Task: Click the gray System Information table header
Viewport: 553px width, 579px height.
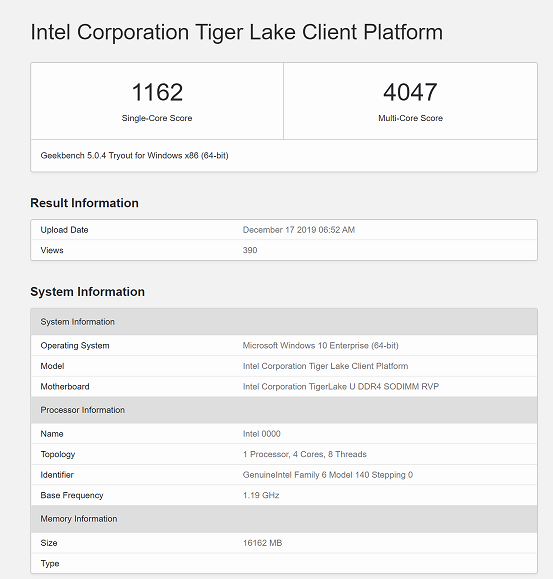Action: 284,322
